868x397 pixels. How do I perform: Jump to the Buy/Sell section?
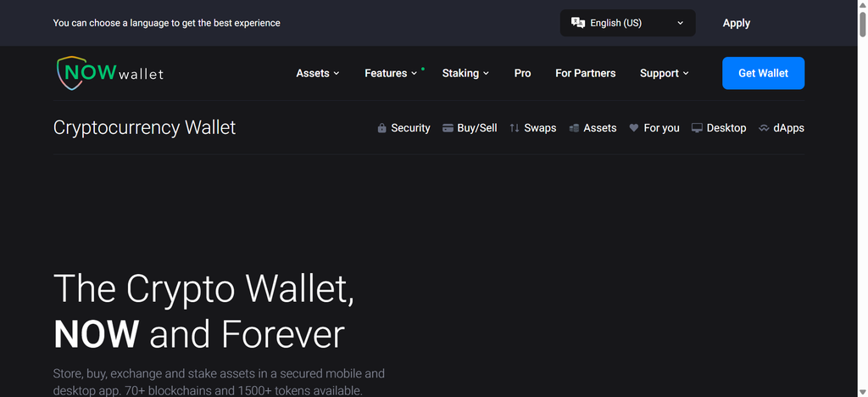(470, 128)
